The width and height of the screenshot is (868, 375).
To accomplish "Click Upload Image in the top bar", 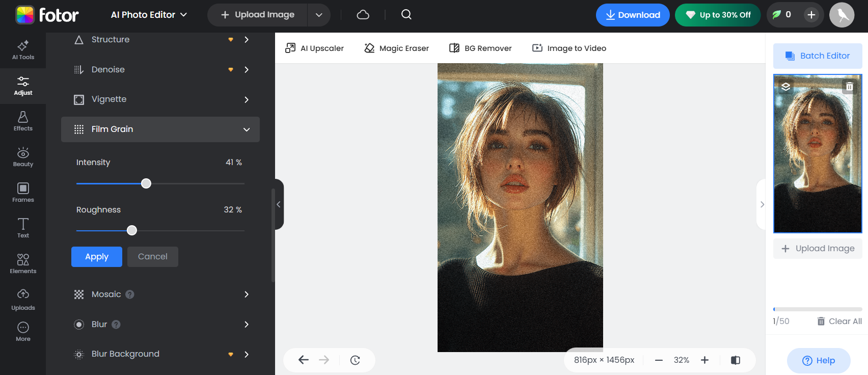I will click(258, 15).
